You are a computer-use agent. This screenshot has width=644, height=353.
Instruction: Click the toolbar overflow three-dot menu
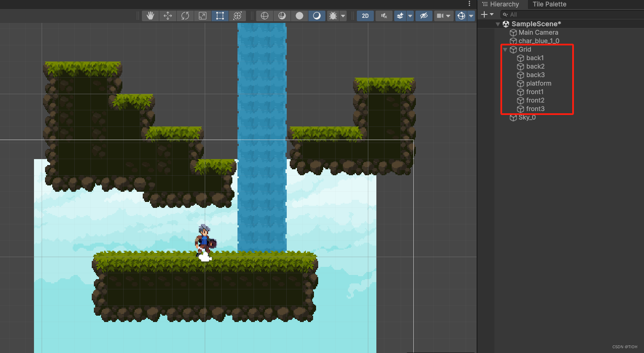tap(469, 3)
